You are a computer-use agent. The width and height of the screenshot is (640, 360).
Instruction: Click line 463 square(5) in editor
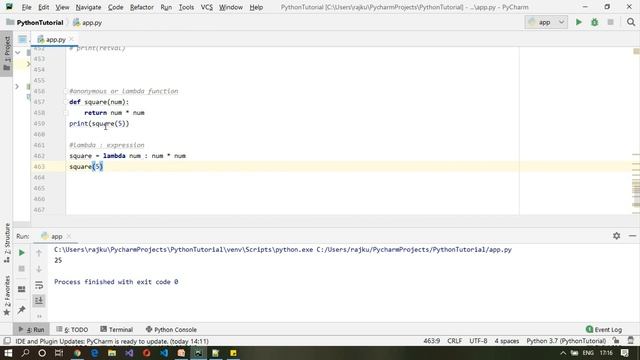pos(86,167)
